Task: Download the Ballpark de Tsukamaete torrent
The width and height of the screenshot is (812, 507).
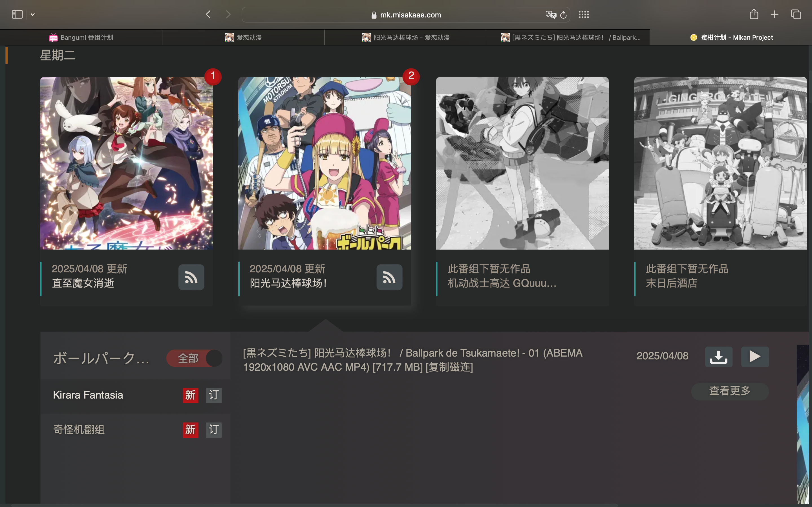Action: point(718,357)
